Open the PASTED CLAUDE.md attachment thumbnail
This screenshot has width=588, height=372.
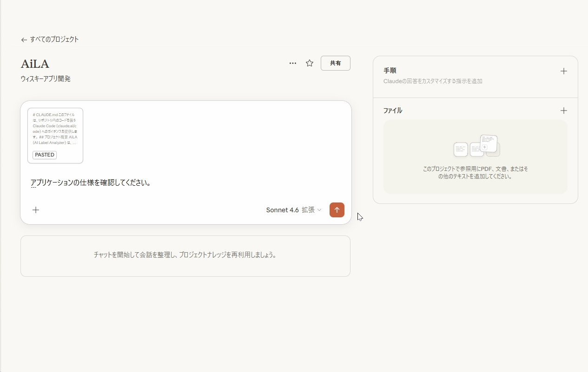(55, 136)
